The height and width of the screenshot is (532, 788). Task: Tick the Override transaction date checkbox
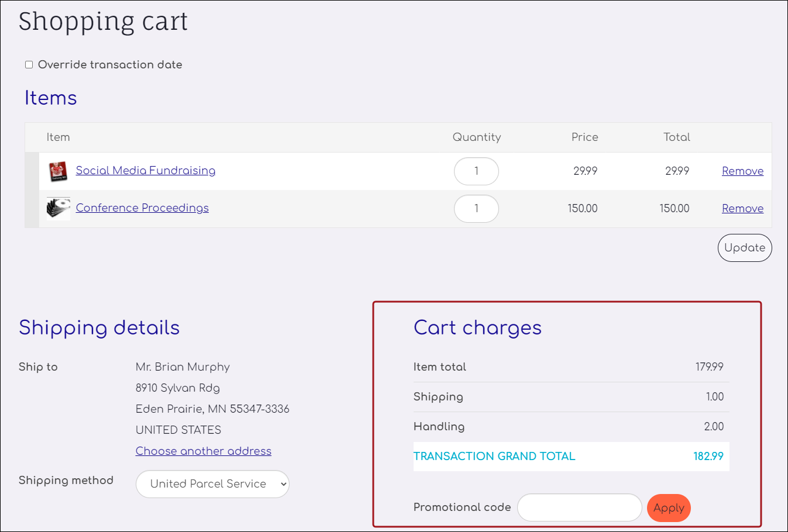point(29,65)
